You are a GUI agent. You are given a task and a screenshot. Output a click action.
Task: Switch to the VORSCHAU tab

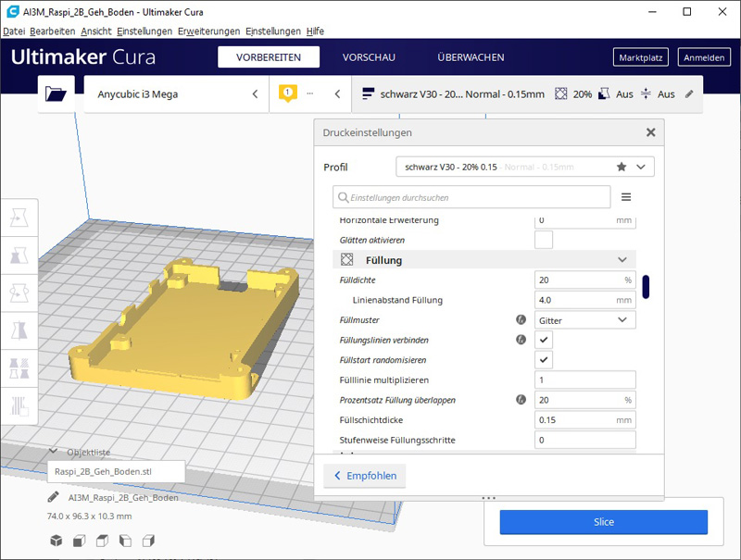click(x=369, y=57)
